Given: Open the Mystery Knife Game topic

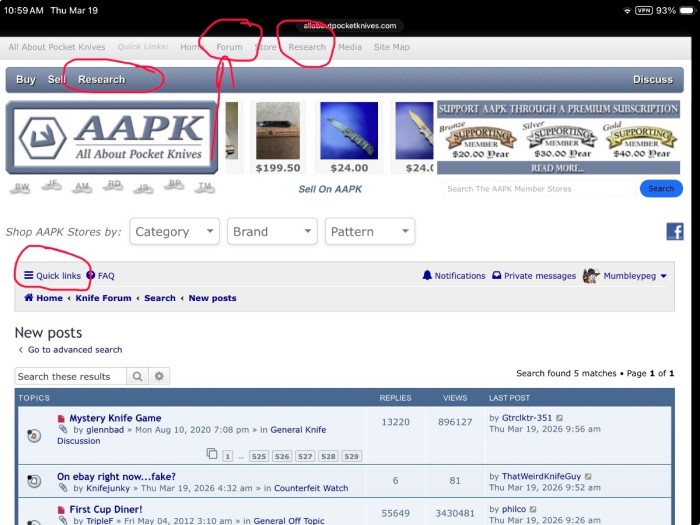Looking at the screenshot, I should (115, 418).
